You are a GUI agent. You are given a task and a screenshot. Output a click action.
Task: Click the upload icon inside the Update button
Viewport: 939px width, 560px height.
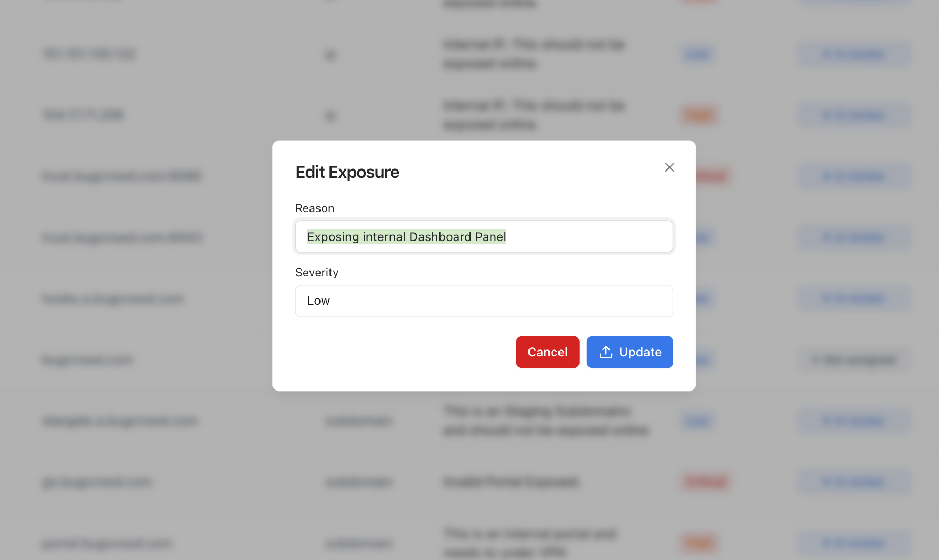(606, 352)
